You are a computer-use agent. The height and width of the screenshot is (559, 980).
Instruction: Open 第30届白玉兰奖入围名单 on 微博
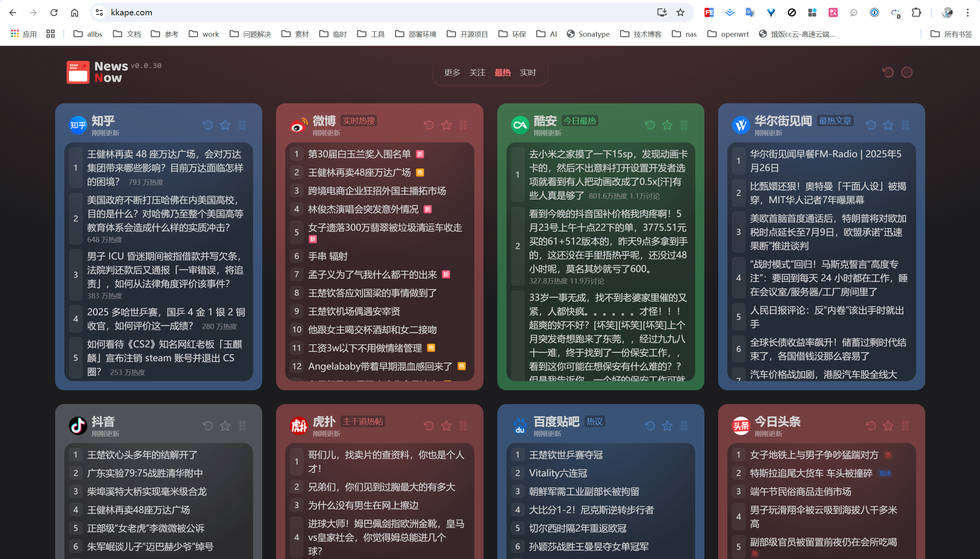coord(359,154)
